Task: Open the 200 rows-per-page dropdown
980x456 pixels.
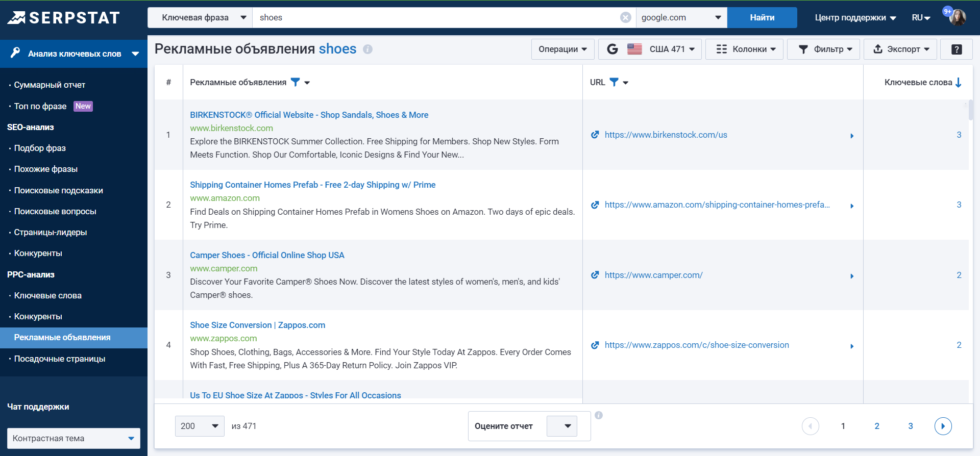Action: tap(200, 426)
